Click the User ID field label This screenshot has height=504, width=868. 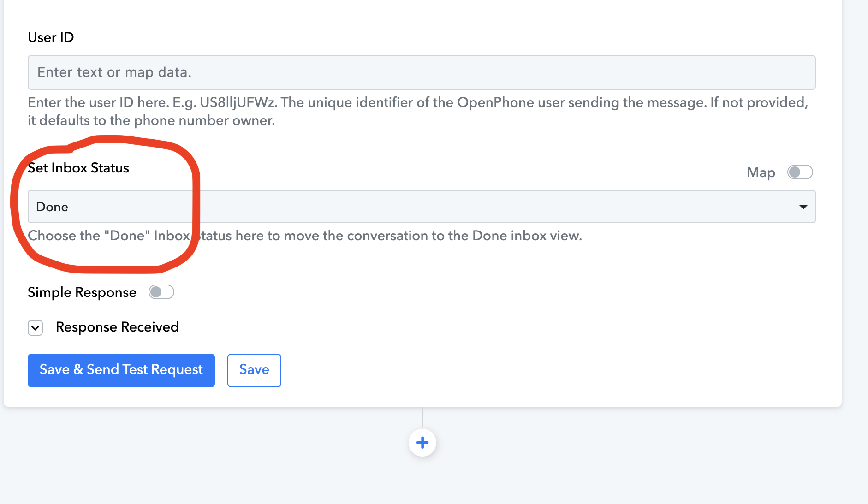tap(51, 37)
